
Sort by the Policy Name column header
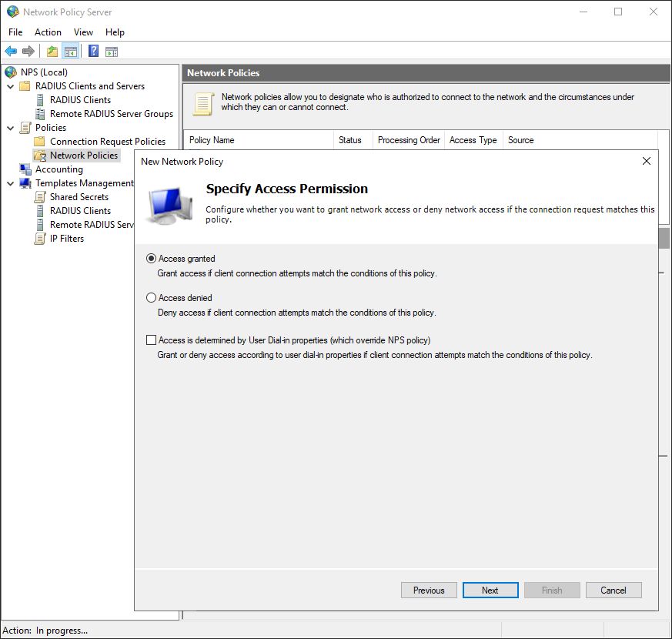(x=259, y=140)
